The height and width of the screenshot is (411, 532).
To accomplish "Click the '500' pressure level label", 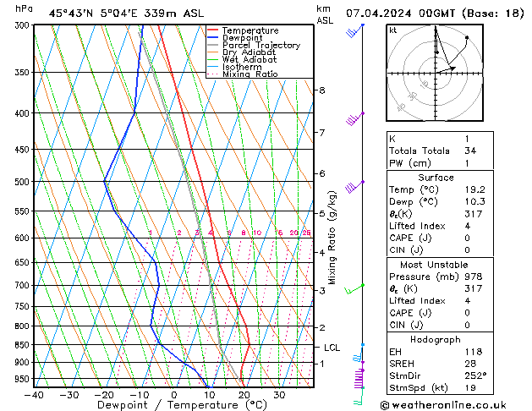I will pyautogui.click(x=24, y=182).
